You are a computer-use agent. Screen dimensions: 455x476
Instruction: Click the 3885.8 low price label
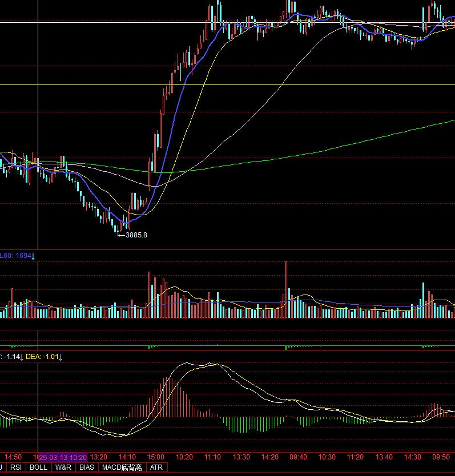click(136, 235)
